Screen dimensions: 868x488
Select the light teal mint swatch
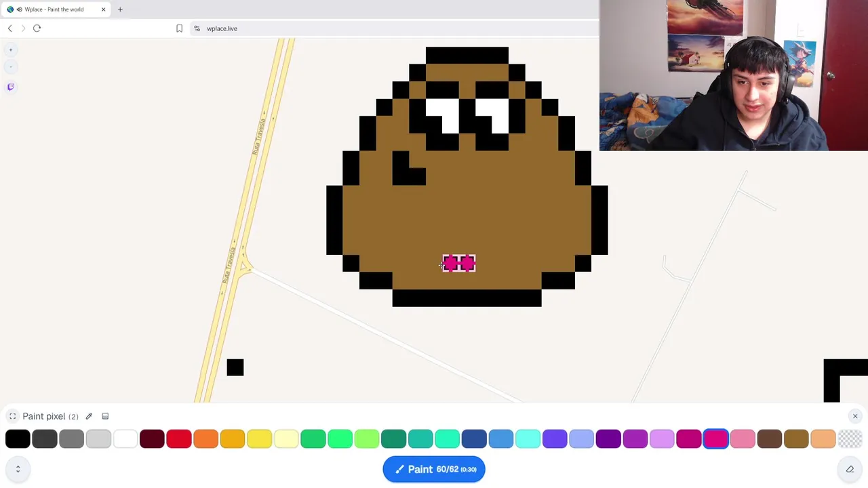pos(448,439)
